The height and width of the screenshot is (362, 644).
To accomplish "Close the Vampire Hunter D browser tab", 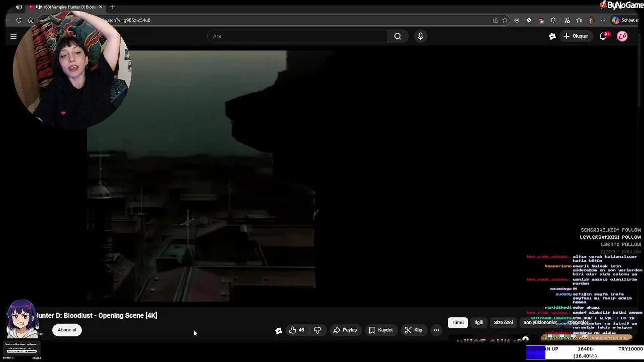I will (x=101, y=7).
